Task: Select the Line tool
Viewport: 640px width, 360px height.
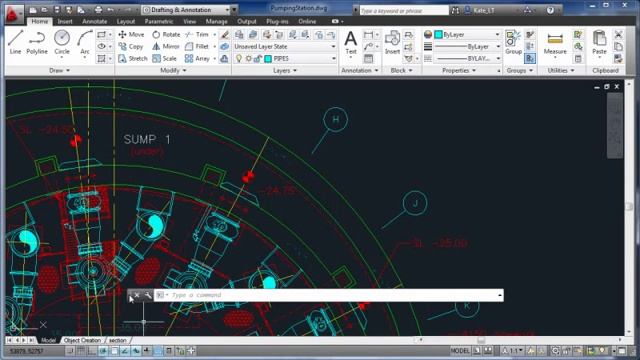Action: point(16,42)
